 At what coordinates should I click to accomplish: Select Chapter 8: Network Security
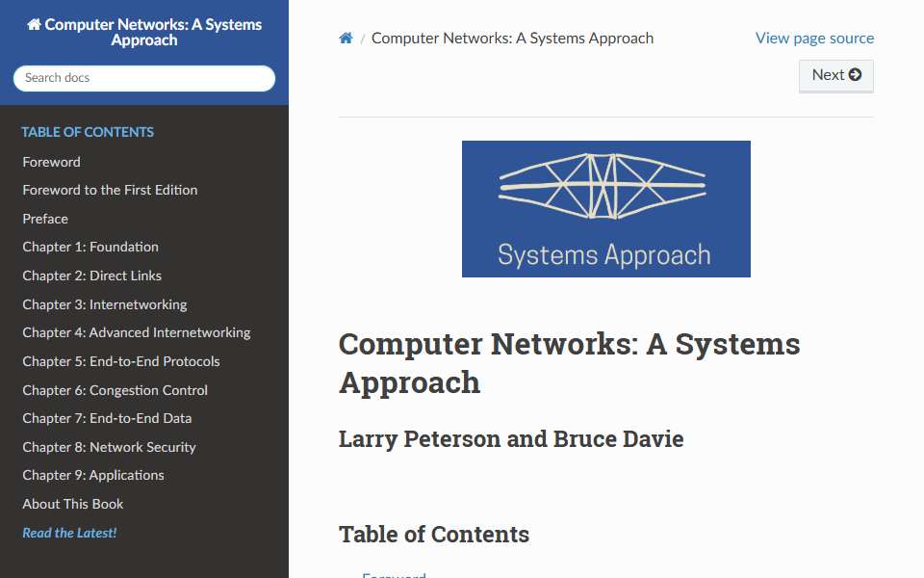pyautogui.click(x=109, y=447)
